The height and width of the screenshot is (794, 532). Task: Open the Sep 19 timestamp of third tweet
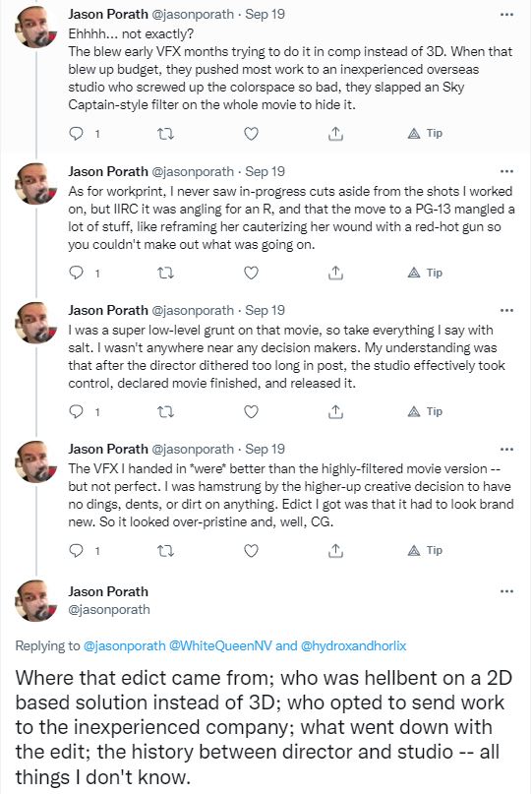point(265,310)
